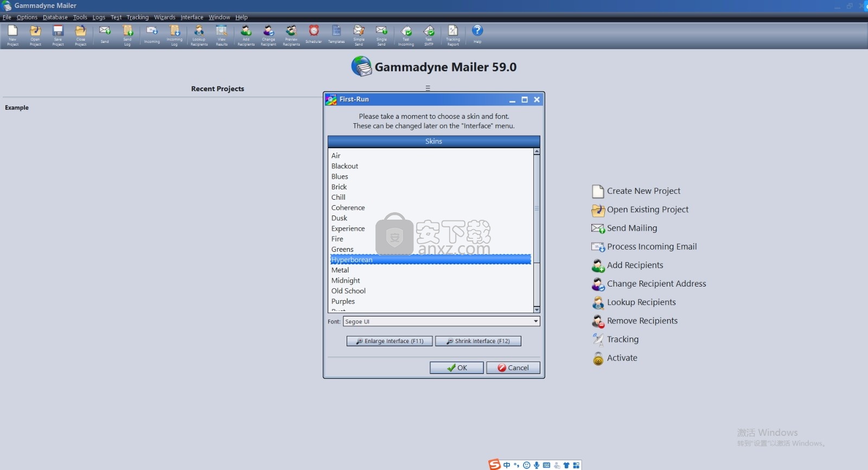
Task: Click the Open Existing Project link
Action: [x=640, y=209]
